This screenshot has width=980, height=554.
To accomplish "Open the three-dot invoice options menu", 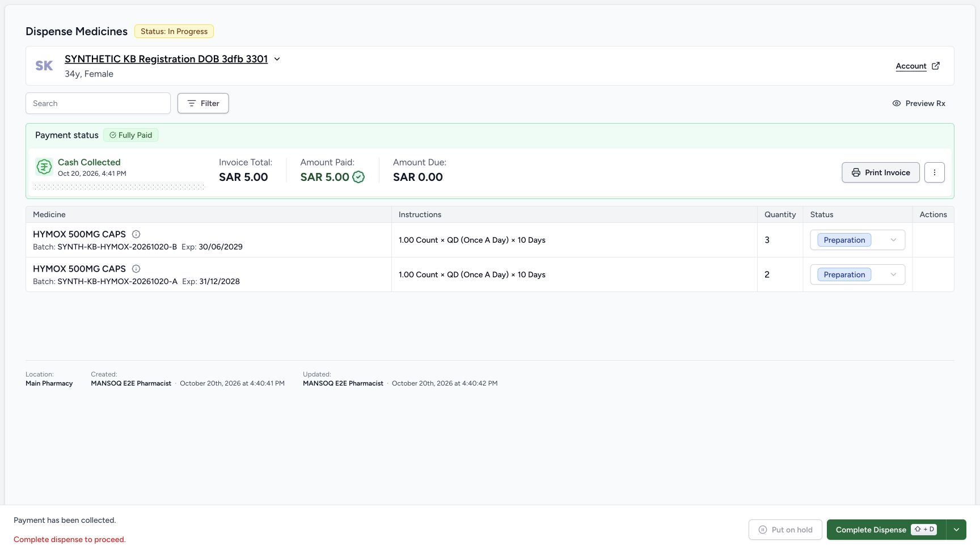I will [935, 172].
